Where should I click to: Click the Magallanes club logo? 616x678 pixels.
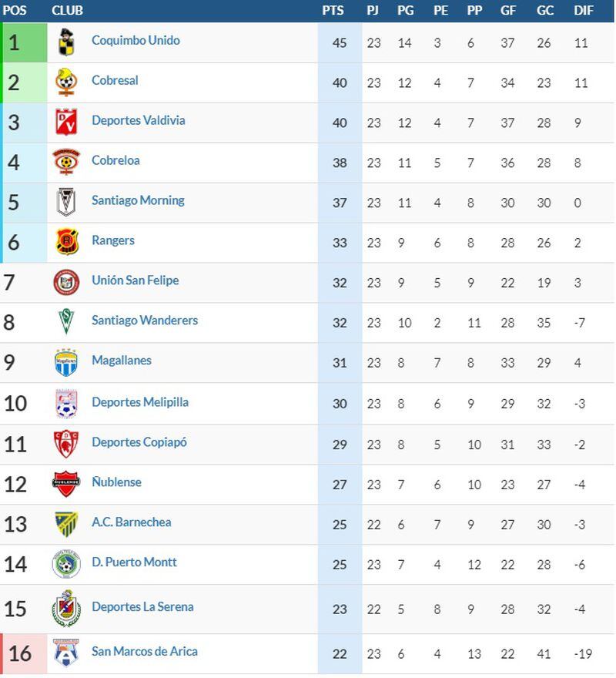click(66, 362)
